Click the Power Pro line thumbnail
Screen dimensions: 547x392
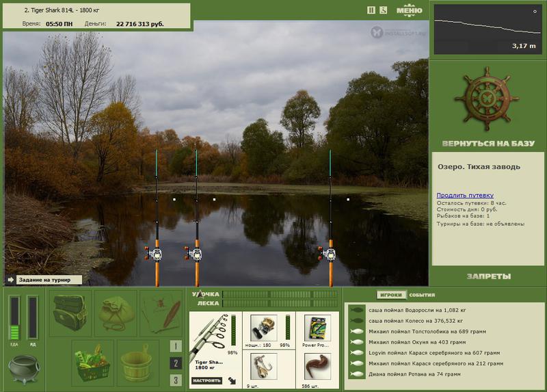317,328
